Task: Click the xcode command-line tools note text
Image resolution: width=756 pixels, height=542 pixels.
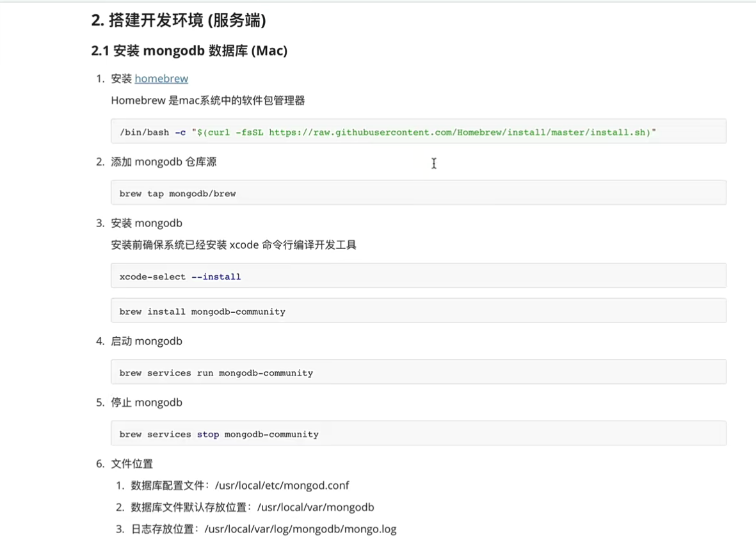Action: (234, 245)
